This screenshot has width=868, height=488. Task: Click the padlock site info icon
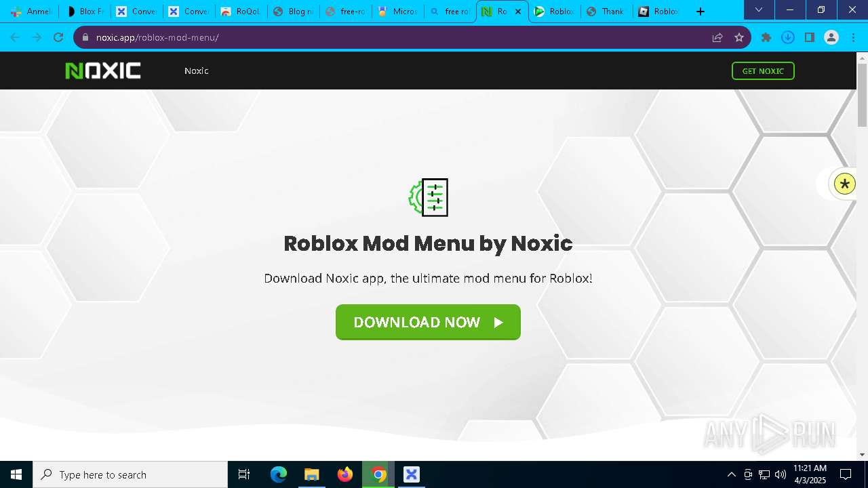[x=85, y=37]
